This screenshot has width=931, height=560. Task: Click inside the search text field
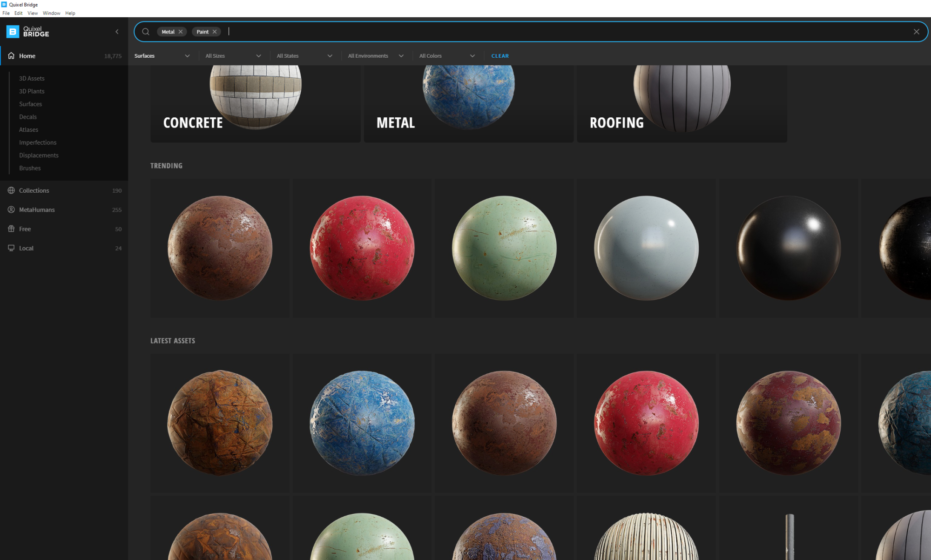(x=559, y=32)
